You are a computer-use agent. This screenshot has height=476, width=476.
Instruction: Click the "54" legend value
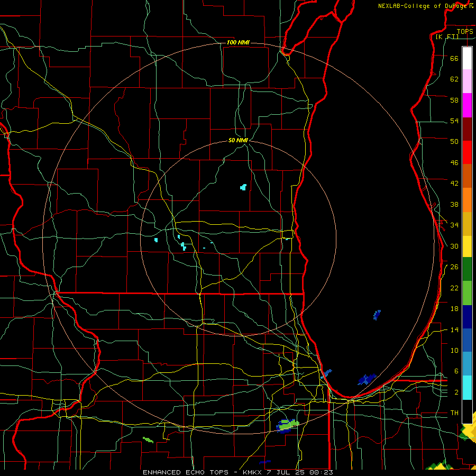pyautogui.click(x=454, y=121)
